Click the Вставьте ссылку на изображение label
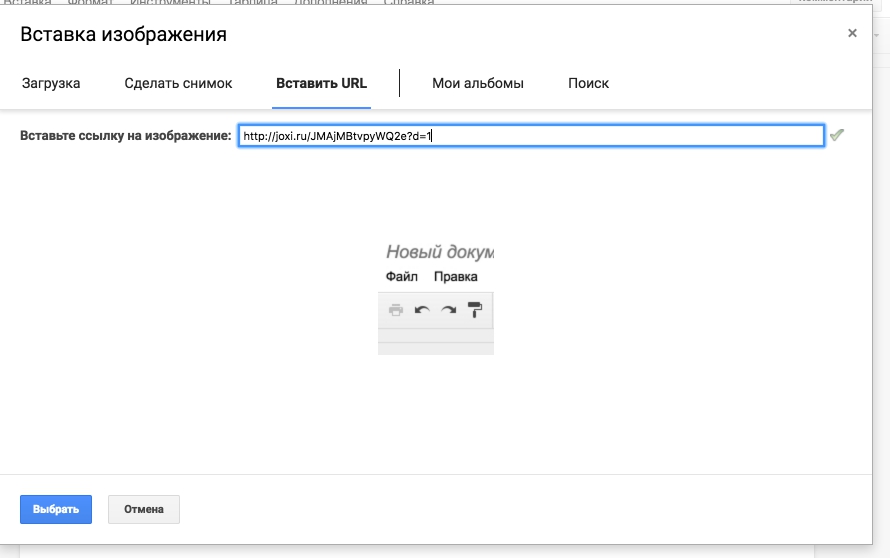The height and width of the screenshot is (558, 890). click(126, 135)
